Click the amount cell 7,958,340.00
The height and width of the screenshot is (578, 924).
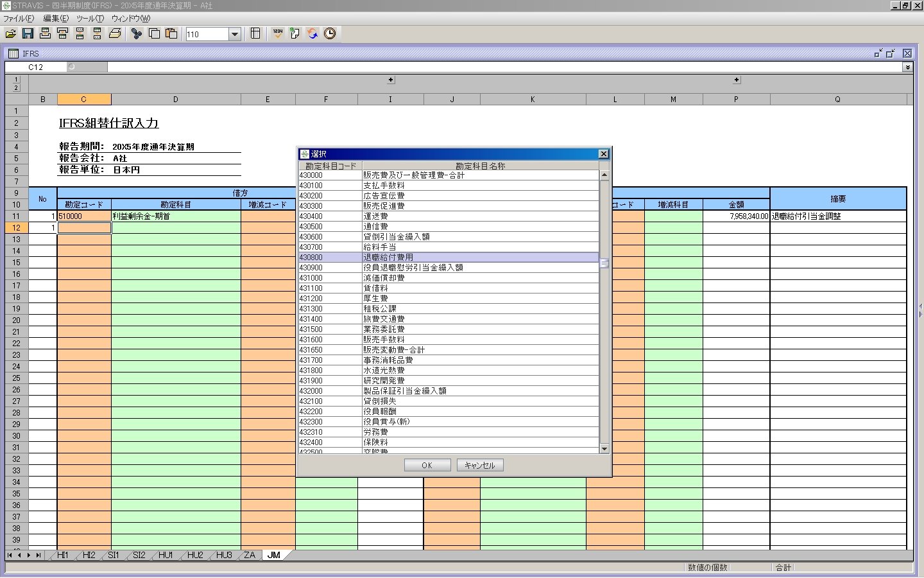pyautogui.click(x=736, y=216)
